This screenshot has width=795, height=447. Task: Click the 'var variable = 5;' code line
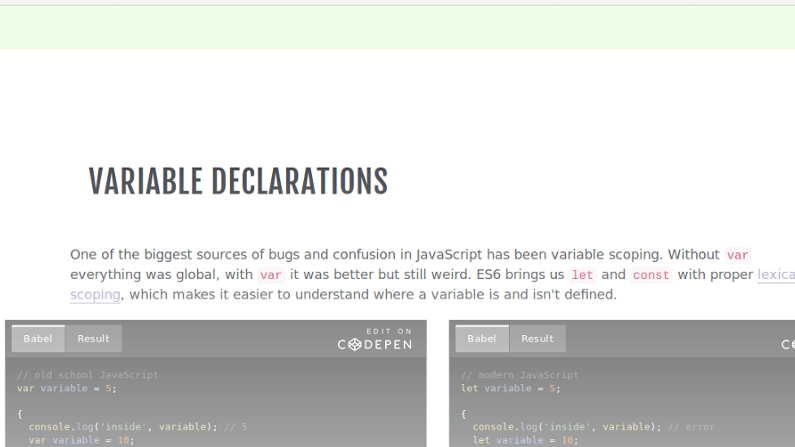tap(66, 388)
